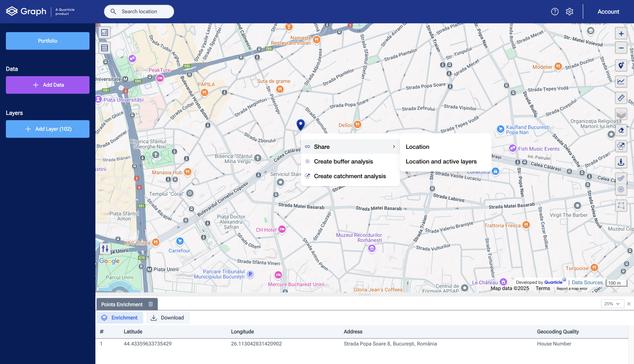Click the Add Layer (102) button
Screen dimensions: 634x364
pyautogui.click(x=48, y=129)
